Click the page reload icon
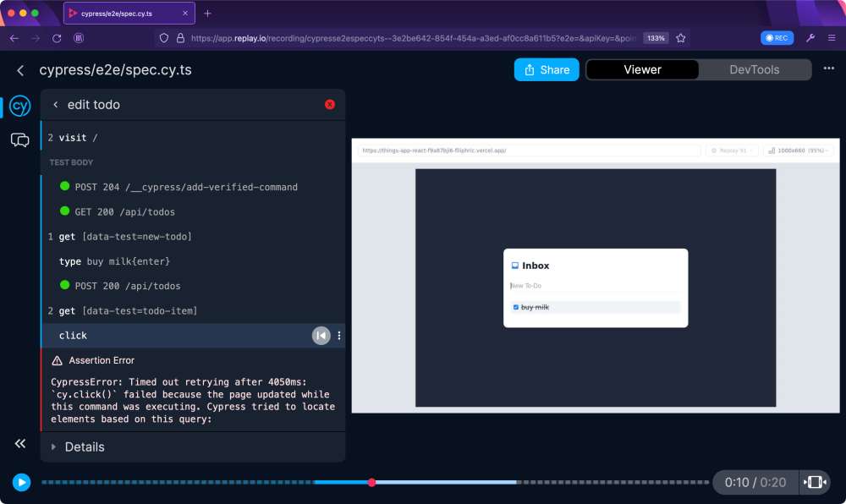The height and width of the screenshot is (504, 846). [56, 37]
